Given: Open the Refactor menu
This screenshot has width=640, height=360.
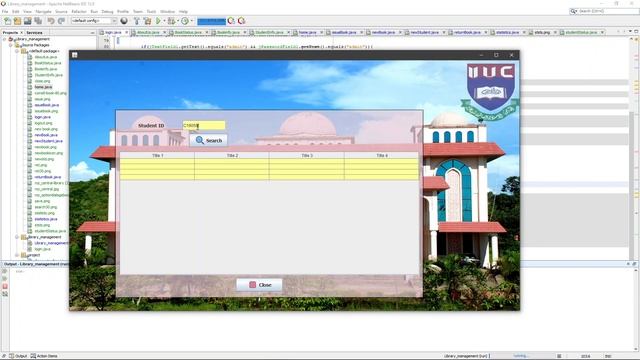Looking at the screenshot, I should tap(79, 11).
